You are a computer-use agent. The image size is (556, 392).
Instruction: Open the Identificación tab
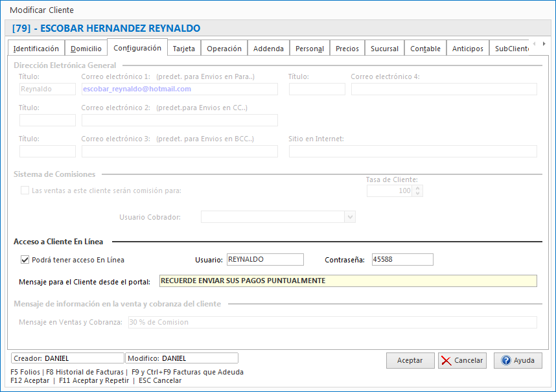point(36,47)
